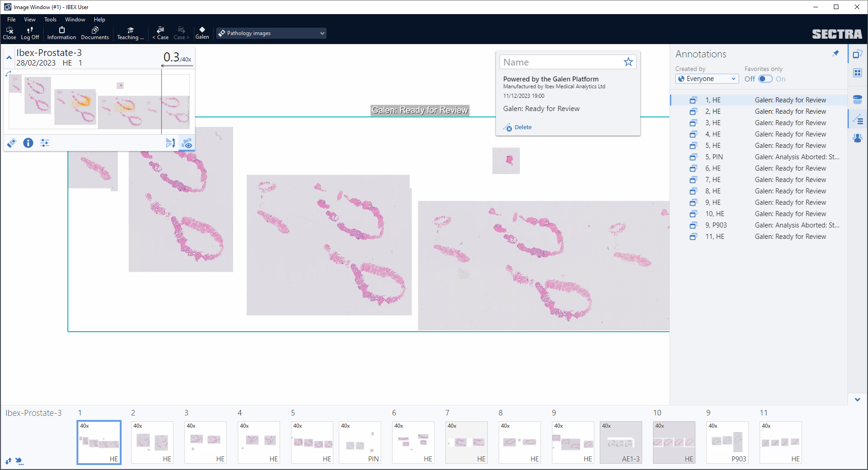Collapse the Ibex-Prostate-3 slide panel
Viewport: 868px width, 470px height.
[9, 58]
